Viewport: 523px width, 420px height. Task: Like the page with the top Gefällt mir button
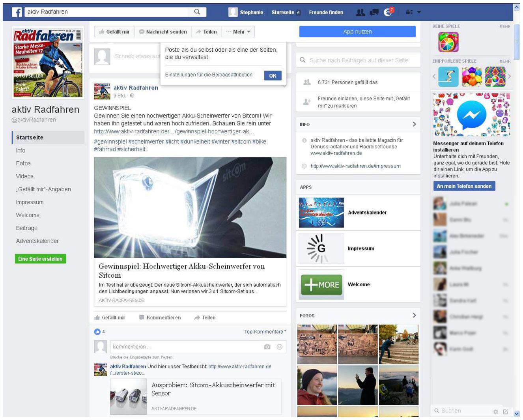point(114,32)
